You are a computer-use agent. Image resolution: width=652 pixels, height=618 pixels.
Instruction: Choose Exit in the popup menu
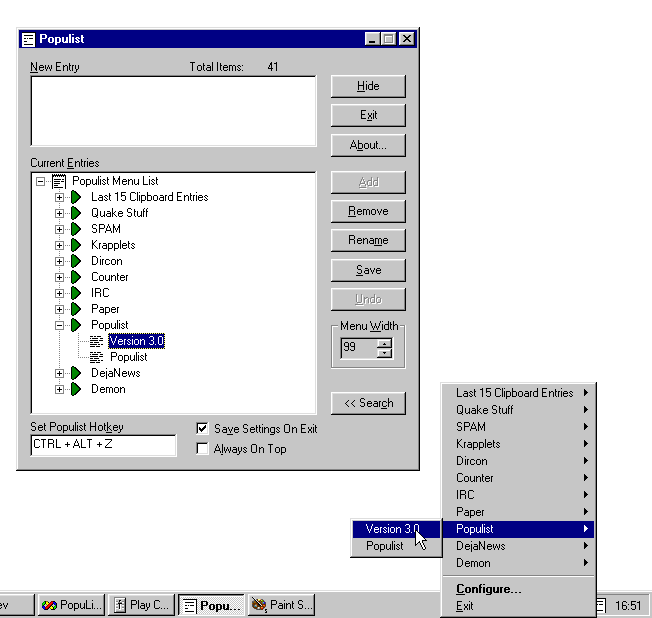pos(519,606)
